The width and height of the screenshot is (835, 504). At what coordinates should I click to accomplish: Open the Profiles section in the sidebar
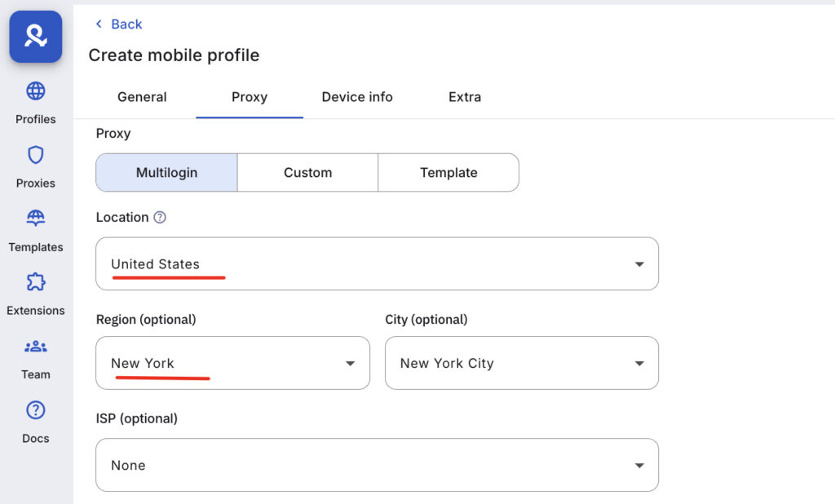(35, 102)
